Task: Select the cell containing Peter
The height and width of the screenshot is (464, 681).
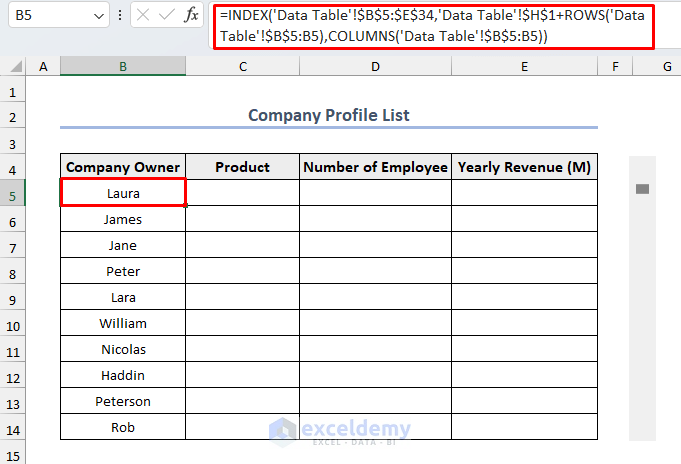Action: coord(123,271)
